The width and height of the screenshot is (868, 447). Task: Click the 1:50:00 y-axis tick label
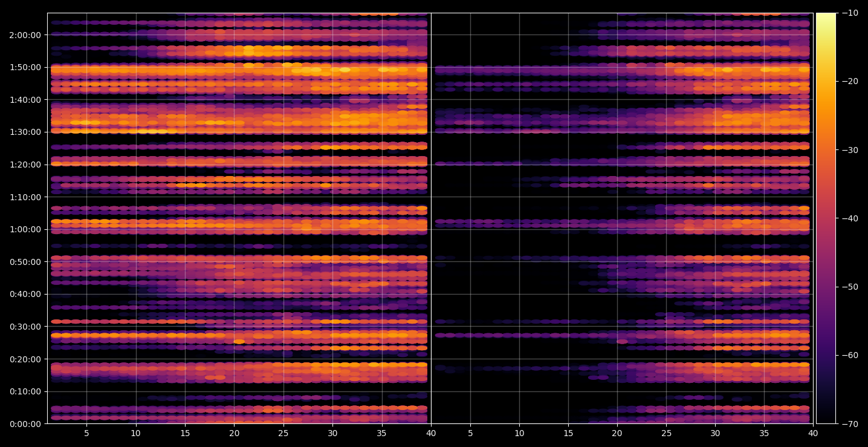25,67
